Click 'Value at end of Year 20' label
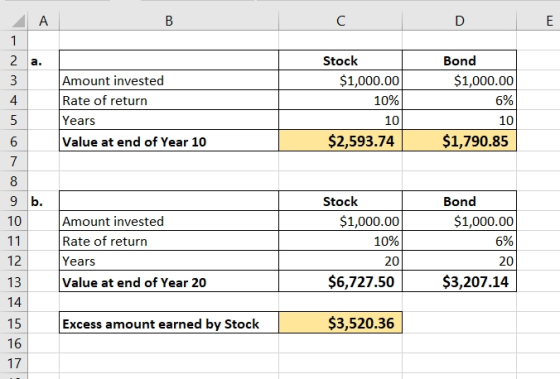 click(134, 283)
